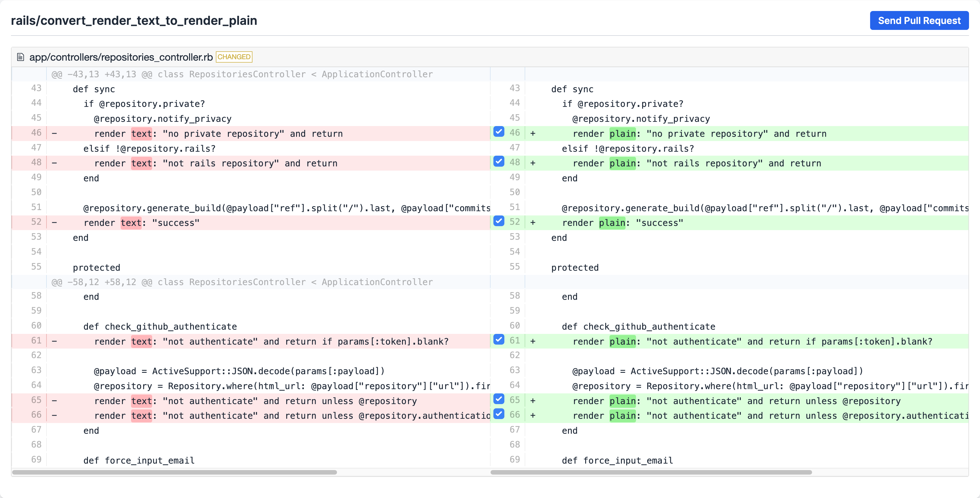Click the plus marker on right line 66

[533, 415]
